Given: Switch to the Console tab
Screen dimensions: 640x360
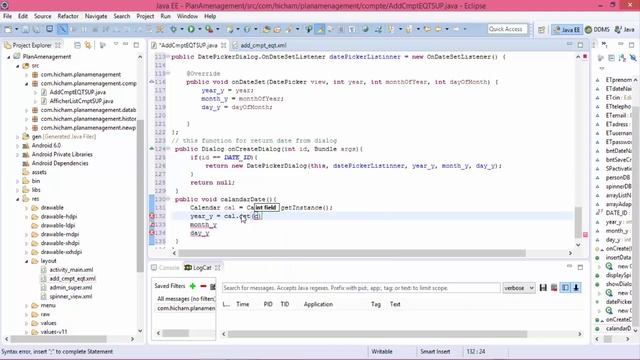Looking at the screenshot, I should coord(165,268).
